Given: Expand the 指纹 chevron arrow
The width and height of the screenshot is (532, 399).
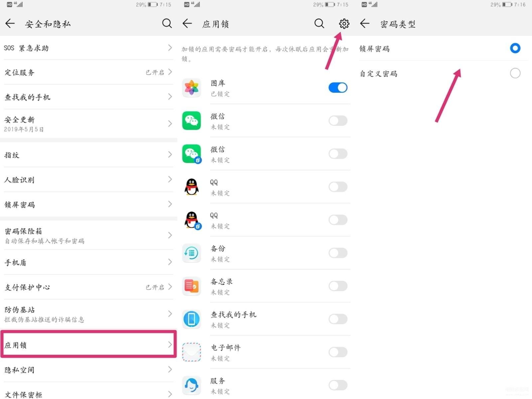Looking at the screenshot, I should tap(170, 155).
